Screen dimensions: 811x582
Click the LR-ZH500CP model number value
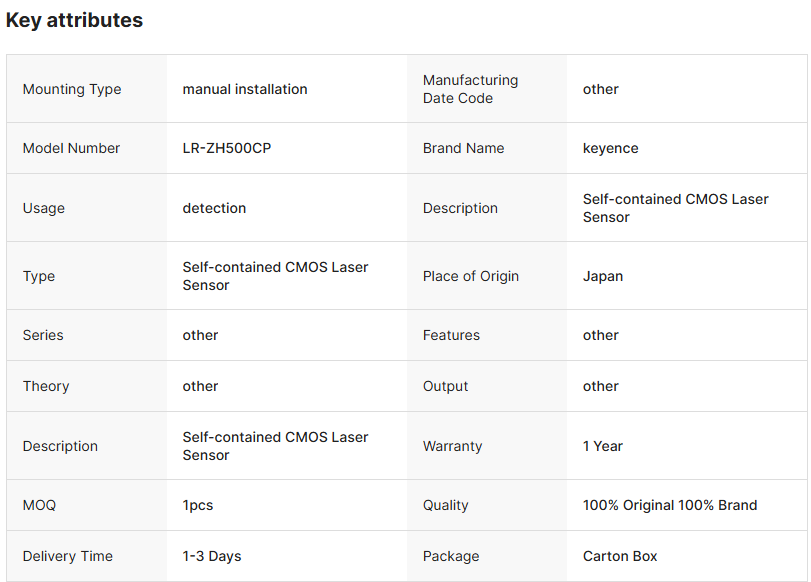click(x=227, y=148)
